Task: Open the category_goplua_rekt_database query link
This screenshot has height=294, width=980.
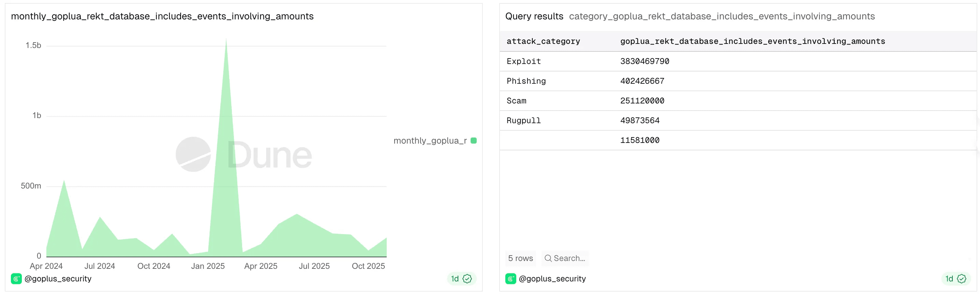Action: 722,16
